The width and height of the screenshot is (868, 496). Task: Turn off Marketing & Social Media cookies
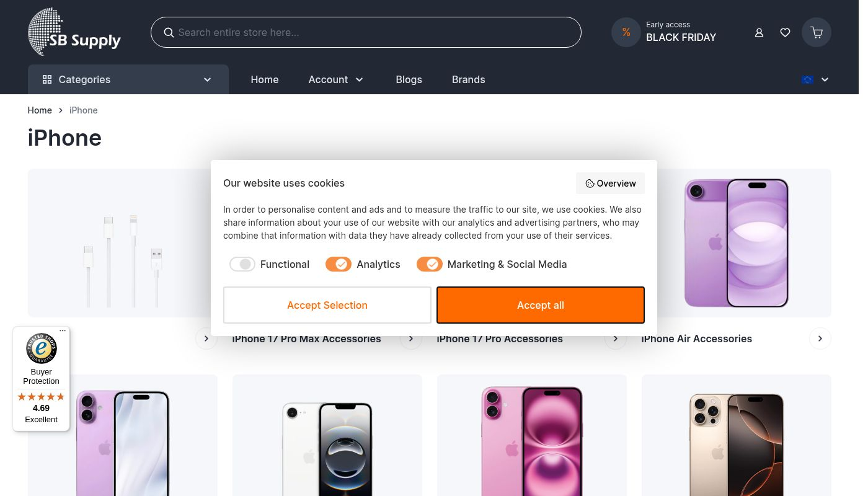click(x=430, y=264)
